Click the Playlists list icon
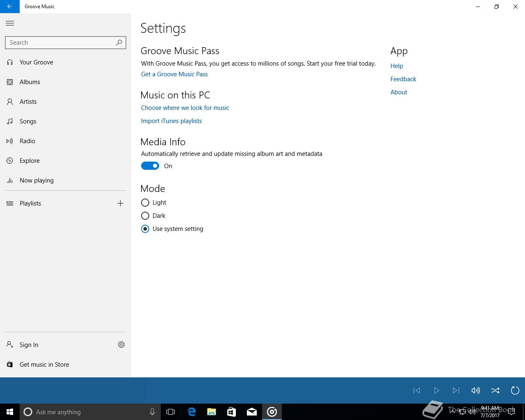525x420 pixels. tap(10, 203)
